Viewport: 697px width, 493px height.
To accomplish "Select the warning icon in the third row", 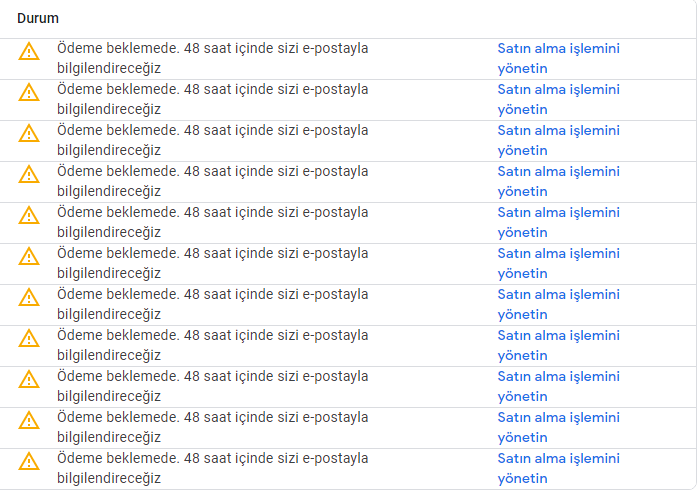I will [x=29, y=133].
